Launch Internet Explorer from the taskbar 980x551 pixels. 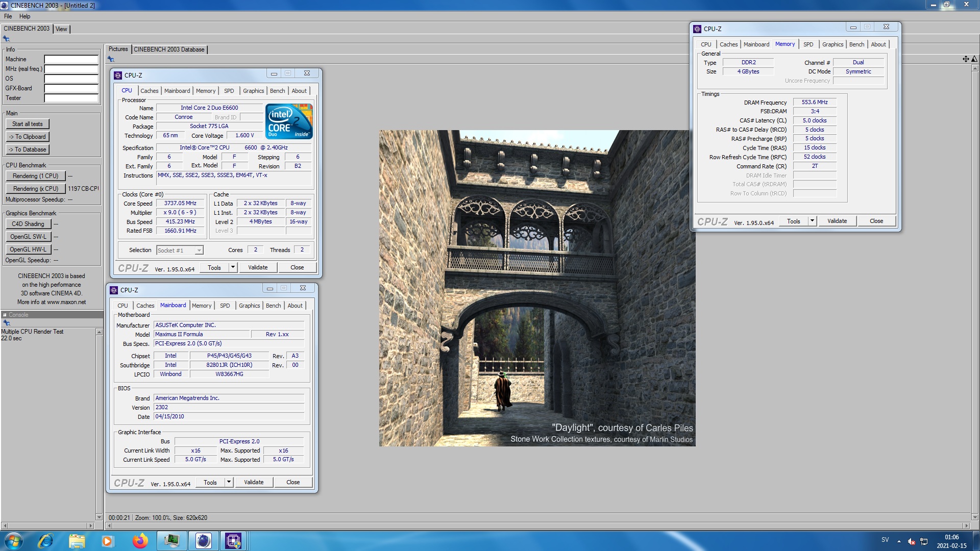45,541
